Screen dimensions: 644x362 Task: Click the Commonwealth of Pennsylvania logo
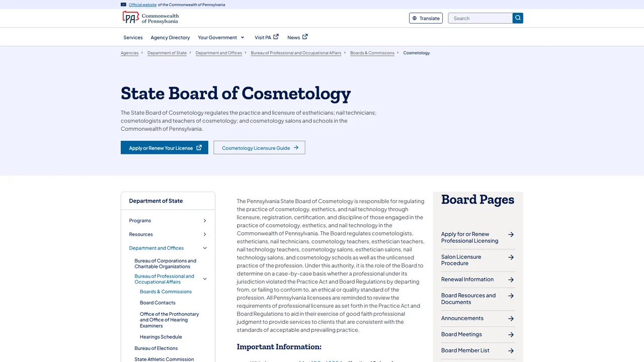coord(150,18)
